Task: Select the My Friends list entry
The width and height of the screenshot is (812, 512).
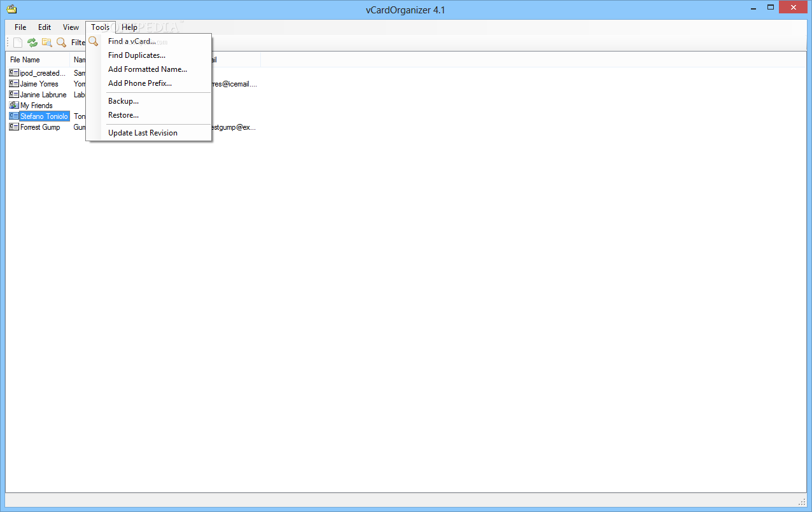Action: coord(36,106)
